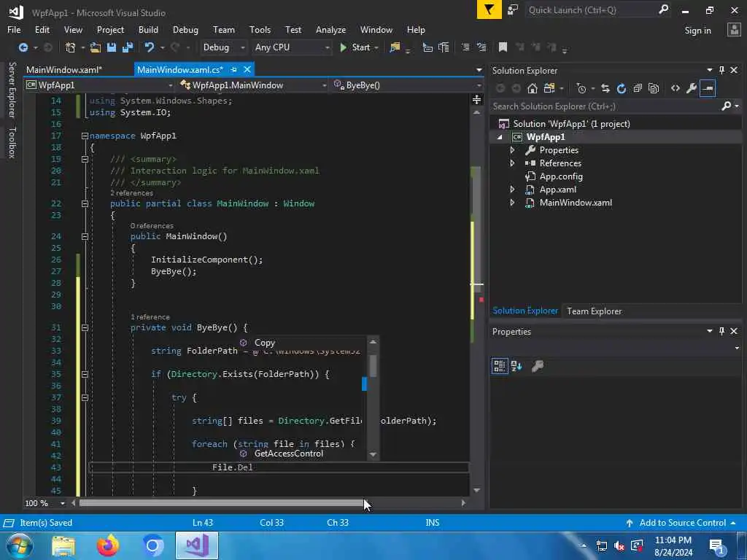Image resolution: width=747 pixels, height=560 pixels.
Task: Switch to the MainWindow.xaml* tab
Action: click(64, 69)
